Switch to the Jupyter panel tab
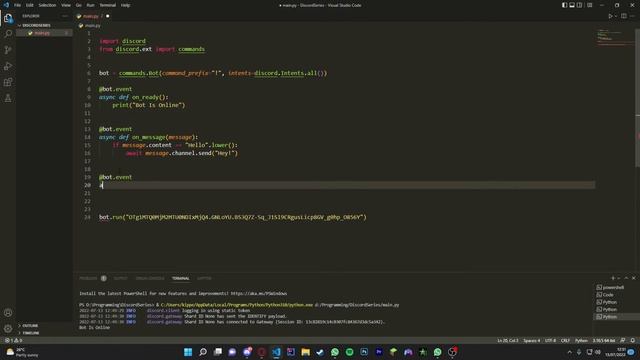 tap(204, 278)
